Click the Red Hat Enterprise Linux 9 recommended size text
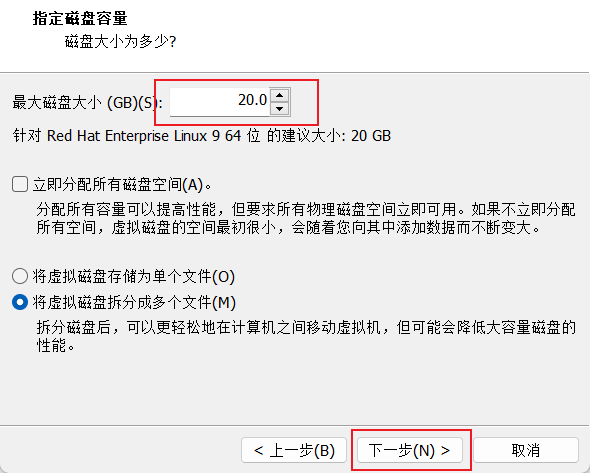This screenshot has width=590, height=473. [202, 136]
